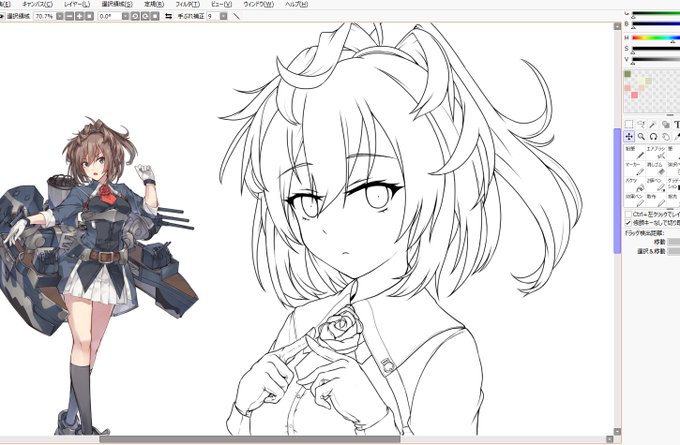680x445 pixels.
Task: Flip canvas horizontally icon
Action: tap(169, 16)
